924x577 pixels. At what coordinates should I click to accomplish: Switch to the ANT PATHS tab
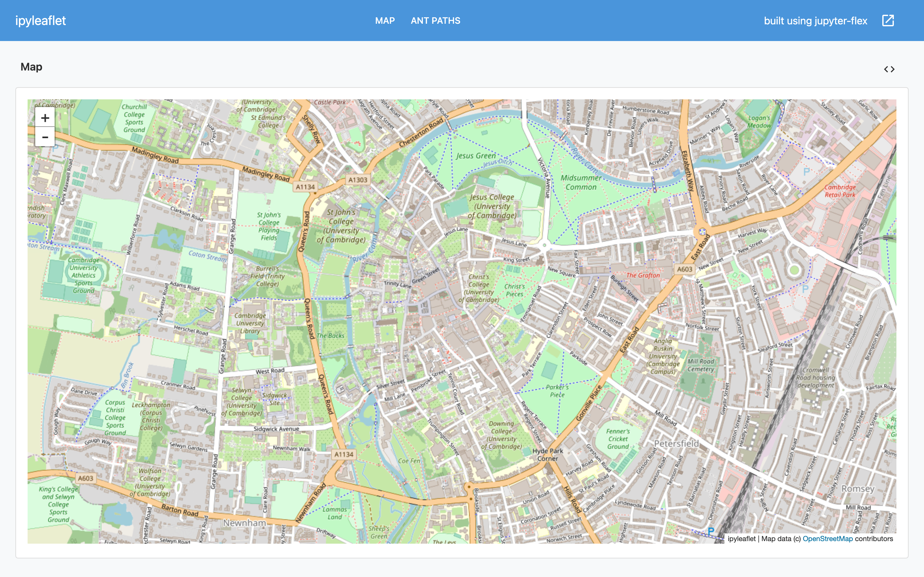click(x=435, y=21)
